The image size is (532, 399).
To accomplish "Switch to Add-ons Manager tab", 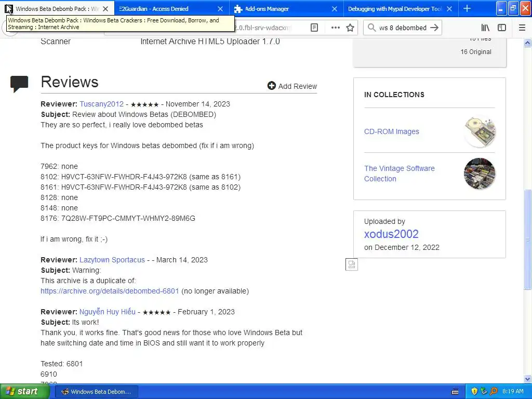I will [x=287, y=9].
